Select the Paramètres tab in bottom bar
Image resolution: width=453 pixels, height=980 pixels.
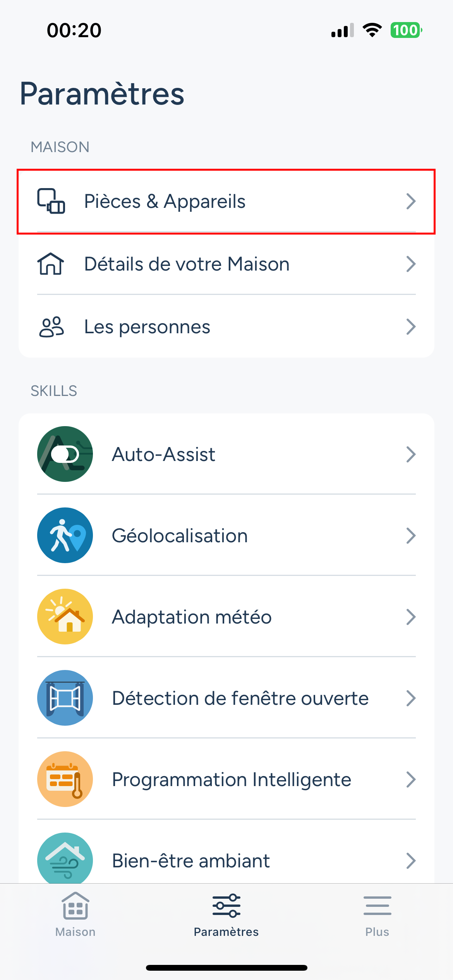pos(226,914)
